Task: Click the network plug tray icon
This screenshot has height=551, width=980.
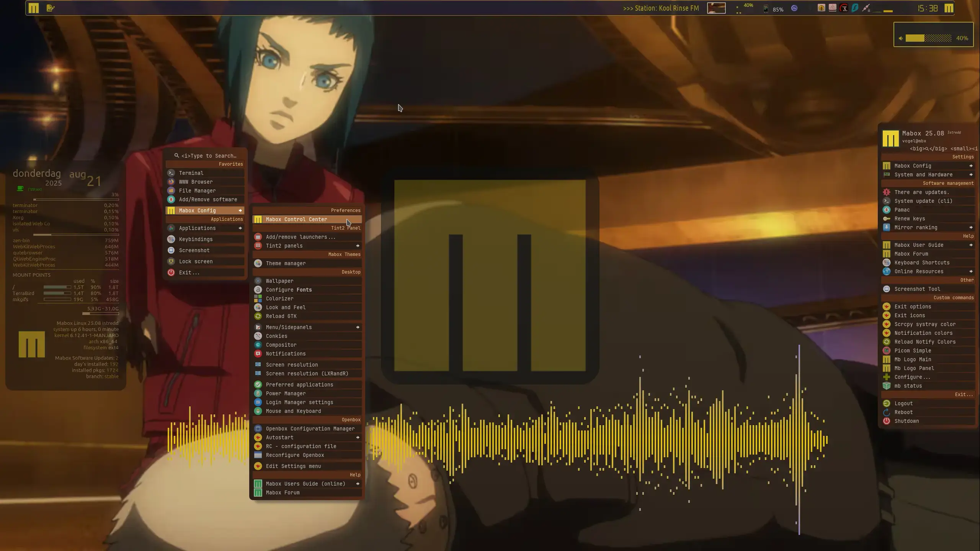Action: (866, 8)
